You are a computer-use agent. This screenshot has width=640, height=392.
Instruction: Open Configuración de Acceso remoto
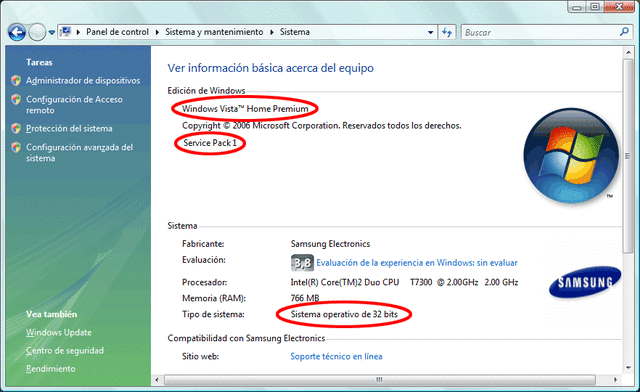tap(74, 105)
